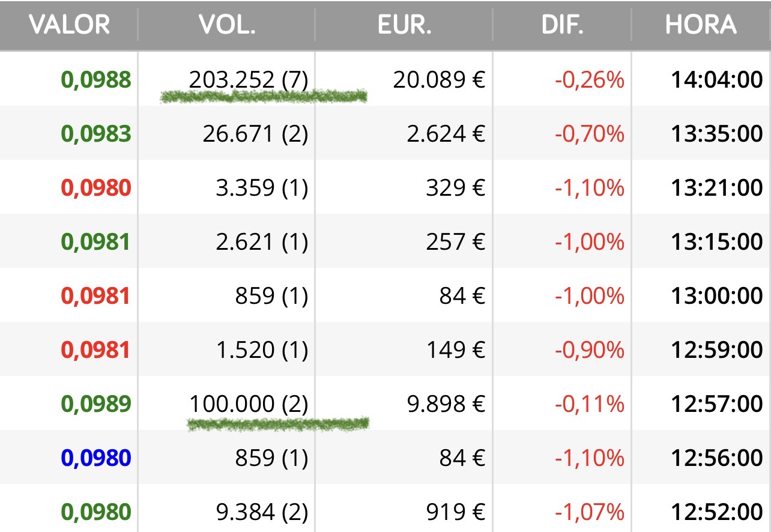Select the 14:04:00 time entry
The image size is (771, 532).
tap(716, 80)
